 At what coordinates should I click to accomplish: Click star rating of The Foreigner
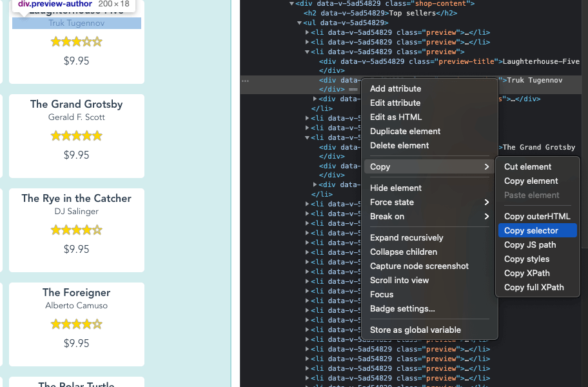click(77, 324)
